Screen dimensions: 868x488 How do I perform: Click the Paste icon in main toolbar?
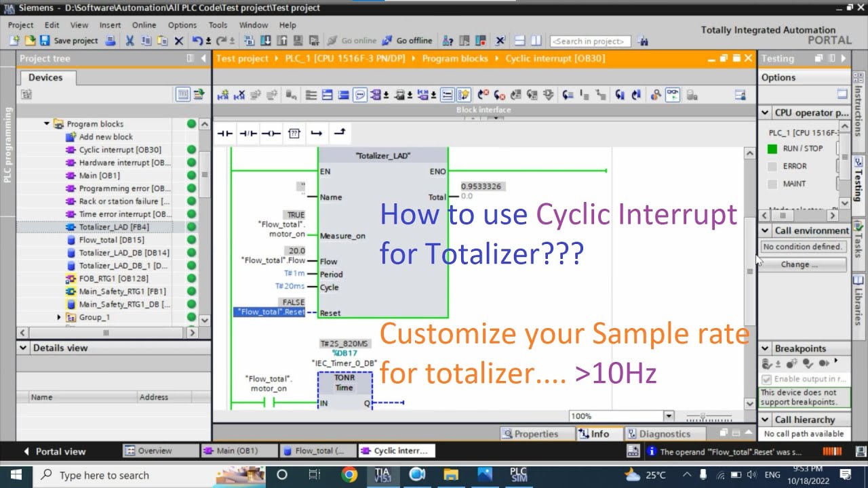click(x=163, y=41)
